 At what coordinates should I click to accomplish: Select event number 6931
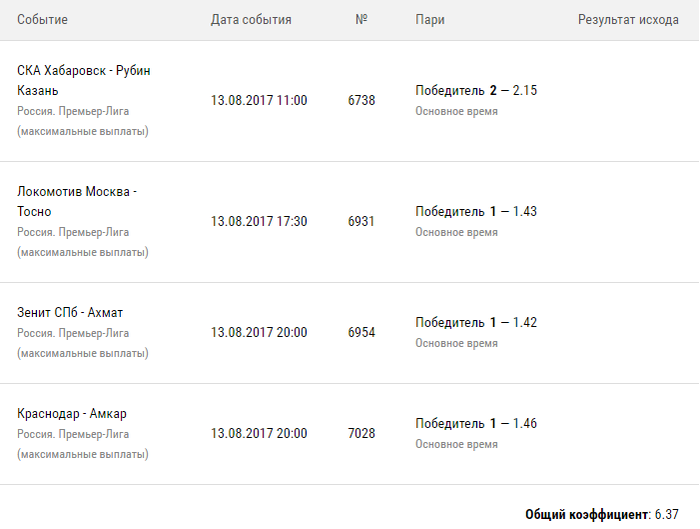click(361, 221)
